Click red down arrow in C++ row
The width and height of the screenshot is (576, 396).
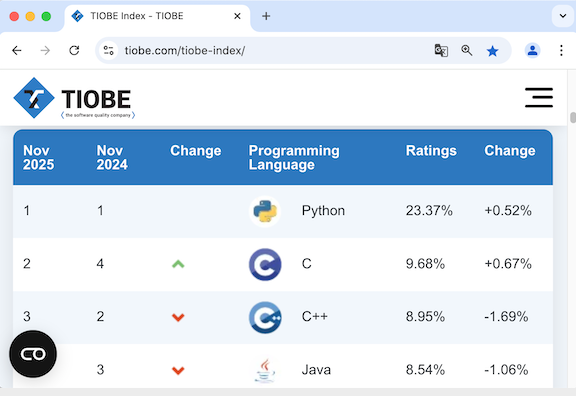(178, 317)
